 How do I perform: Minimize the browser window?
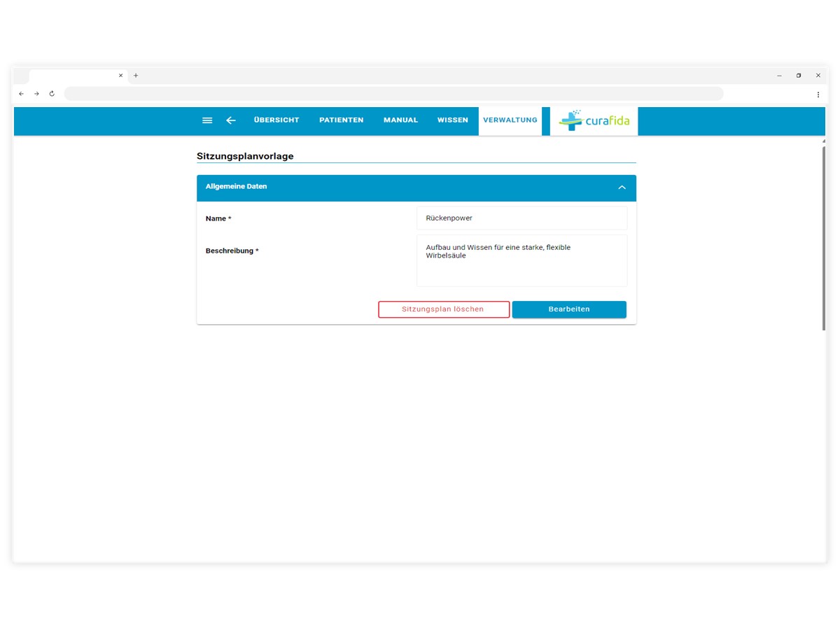click(779, 76)
